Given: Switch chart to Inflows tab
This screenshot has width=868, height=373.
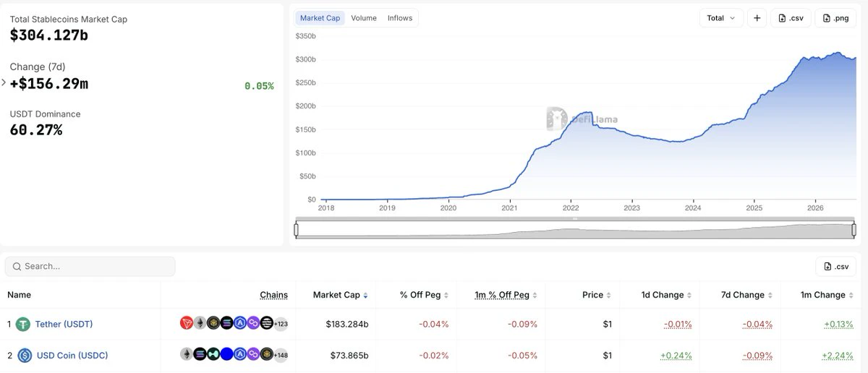Looking at the screenshot, I should tap(400, 18).
